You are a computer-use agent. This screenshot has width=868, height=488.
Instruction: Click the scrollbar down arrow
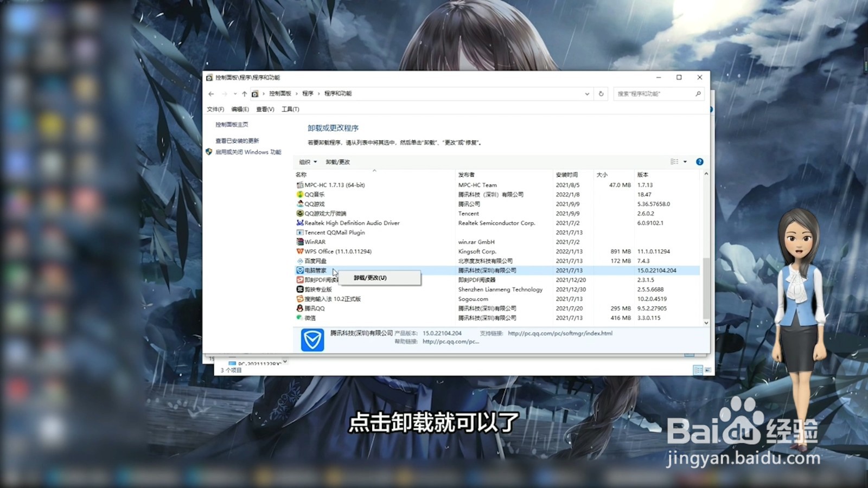coord(706,323)
